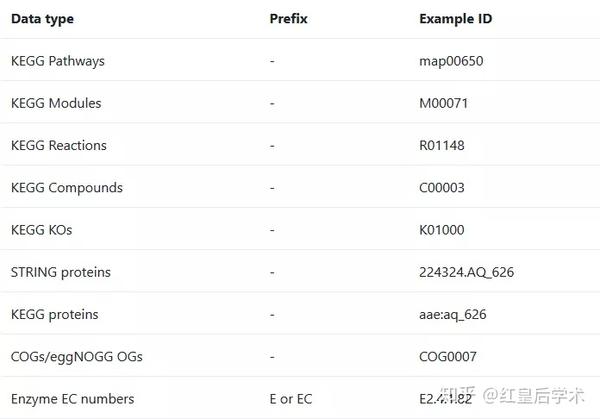This screenshot has height=419, width=600.
Task: Select the KEGG Compounds cell
Action: pos(67,187)
